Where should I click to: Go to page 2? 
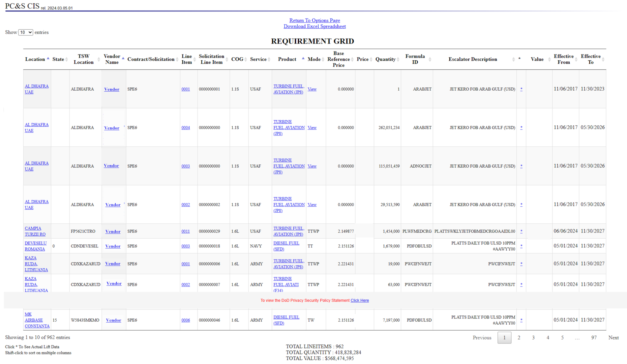click(x=519, y=338)
